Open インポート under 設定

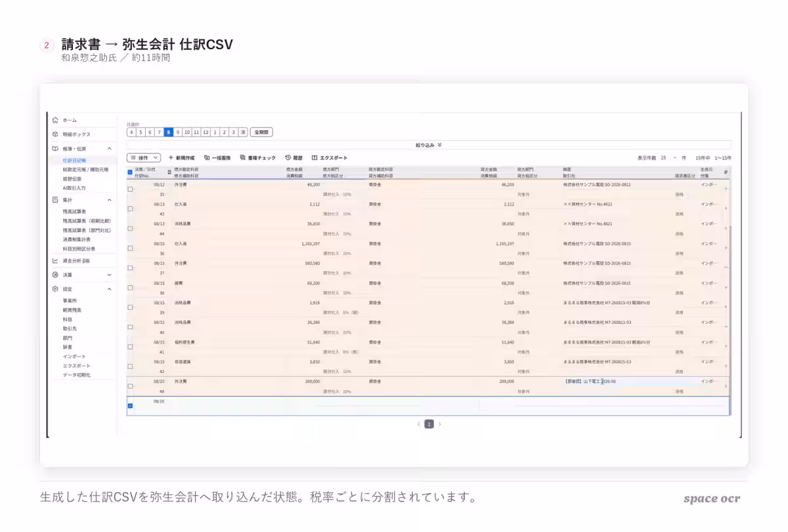click(x=74, y=356)
